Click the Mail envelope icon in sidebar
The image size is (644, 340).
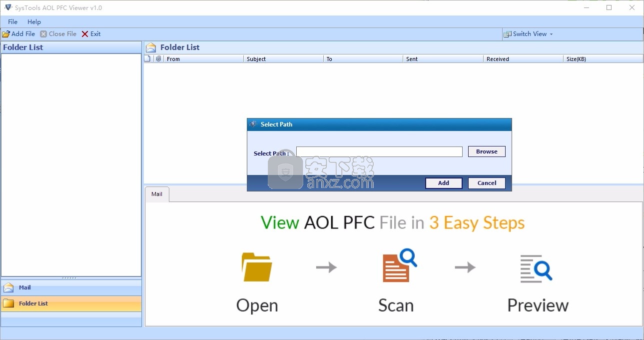(x=8, y=287)
